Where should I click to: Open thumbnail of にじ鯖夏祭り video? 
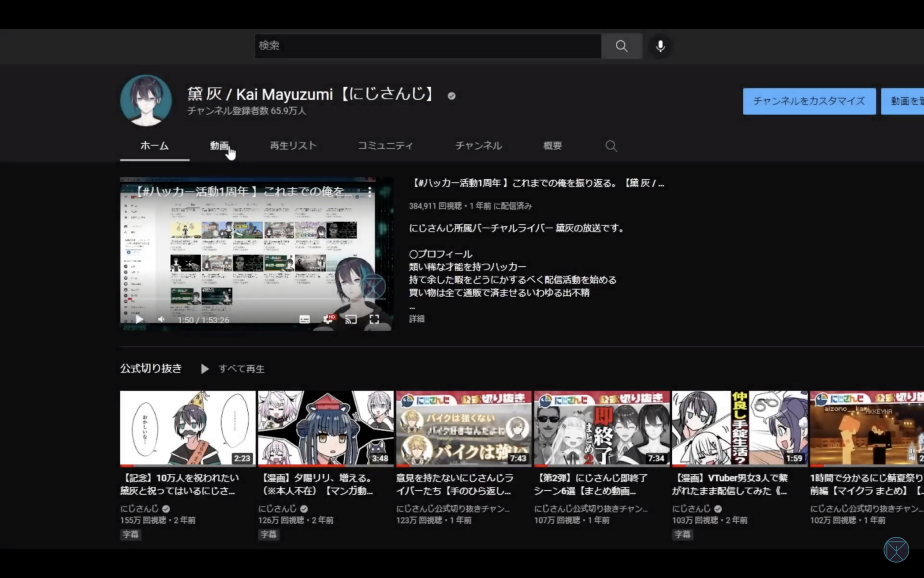[x=867, y=429]
